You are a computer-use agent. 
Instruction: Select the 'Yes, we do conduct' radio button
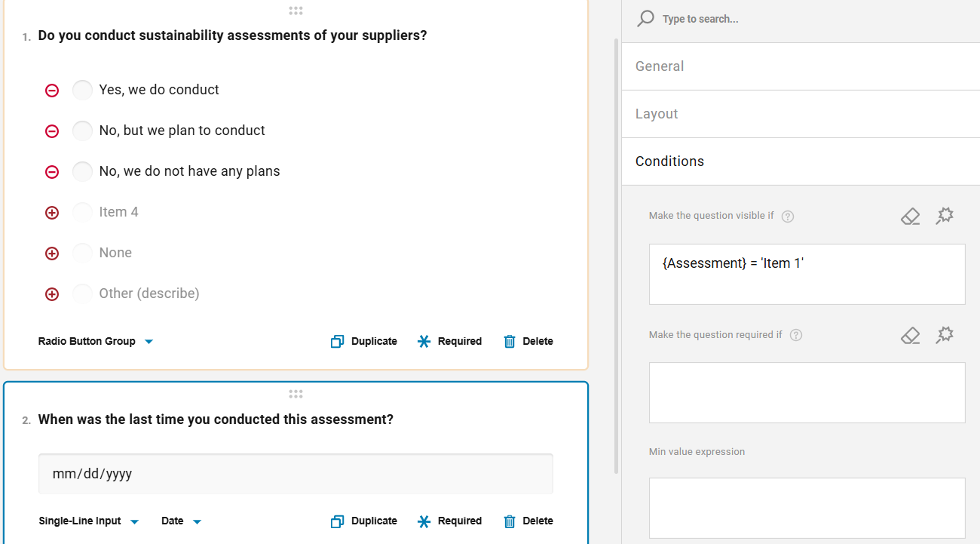pyautogui.click(x=82, y=90)
